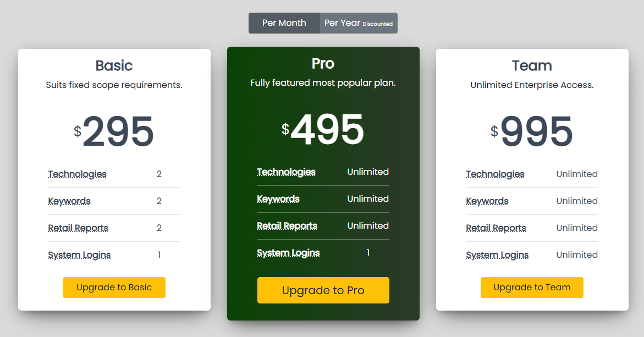The width and height of the screenshot is (644, 337).
Task: Switch to Per Month billing
Action: coord(284,23)
